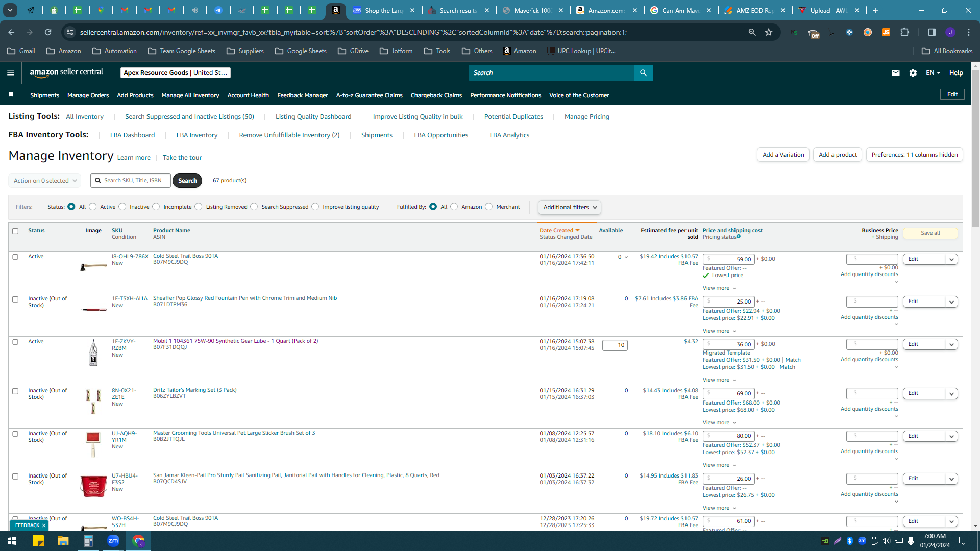Open the browser side panel icon

(932, 32)
